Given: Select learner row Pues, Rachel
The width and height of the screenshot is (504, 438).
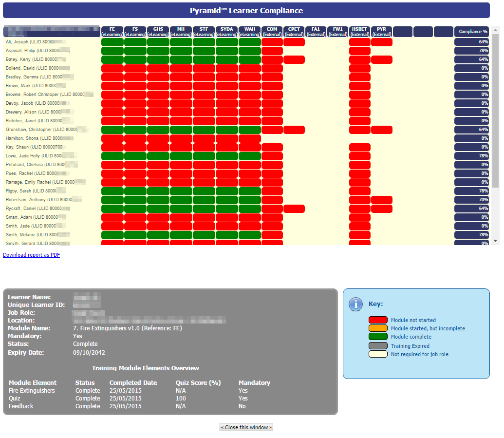Looking at the screenshot, I should [38, 173].
